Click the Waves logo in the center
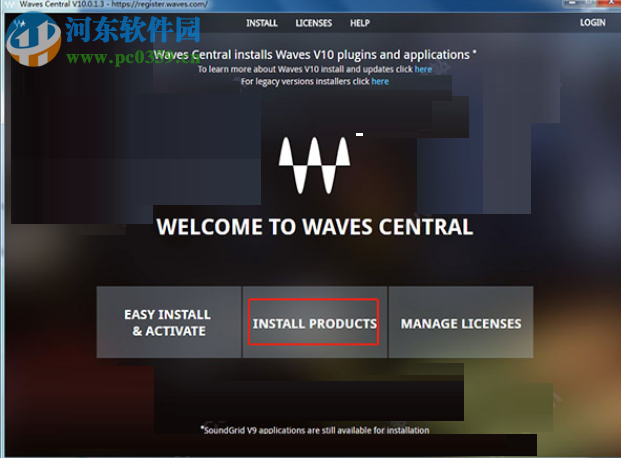The width and height of the screenshot is (621, 458). (314, 165)
